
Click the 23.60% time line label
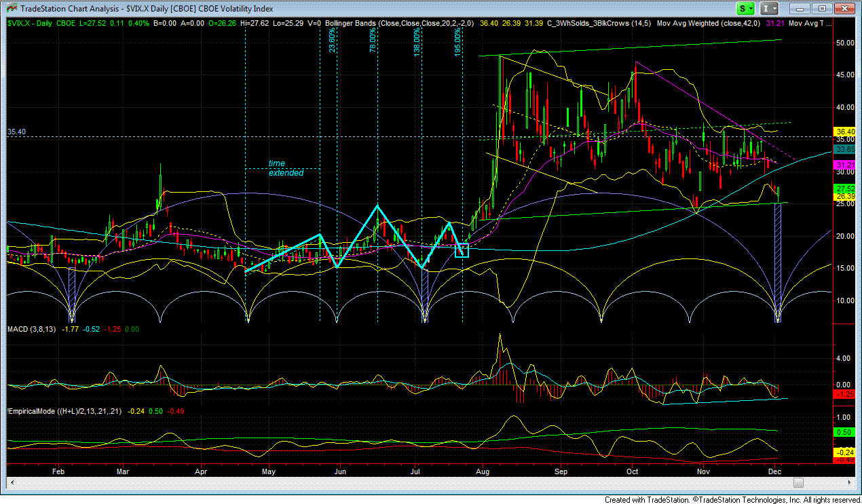(x=332, y=40)
